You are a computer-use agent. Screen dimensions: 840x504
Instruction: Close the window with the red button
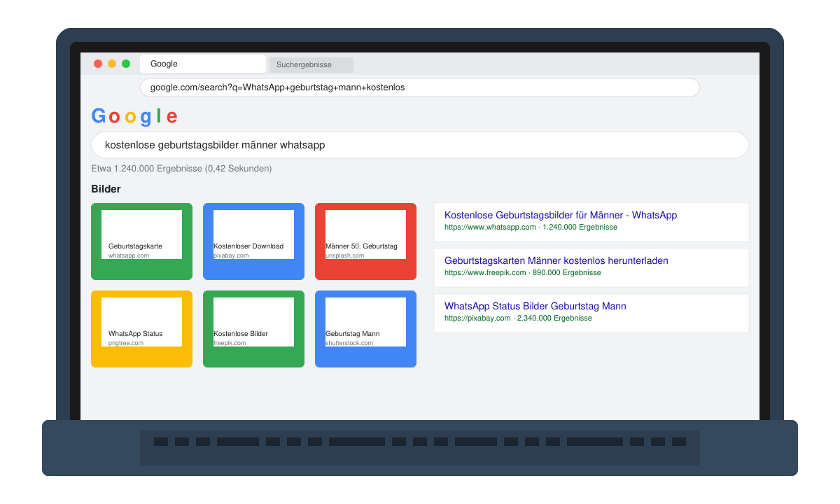98,64
